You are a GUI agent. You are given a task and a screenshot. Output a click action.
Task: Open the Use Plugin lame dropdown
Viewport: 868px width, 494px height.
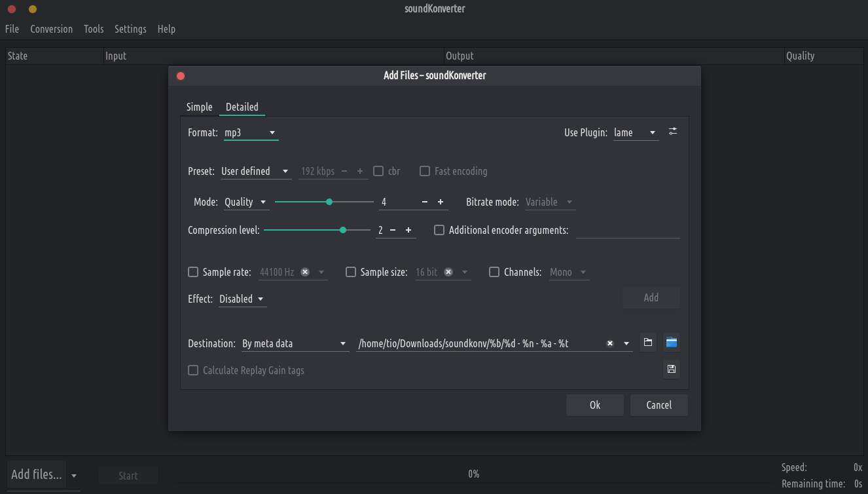tap(636, 132)
